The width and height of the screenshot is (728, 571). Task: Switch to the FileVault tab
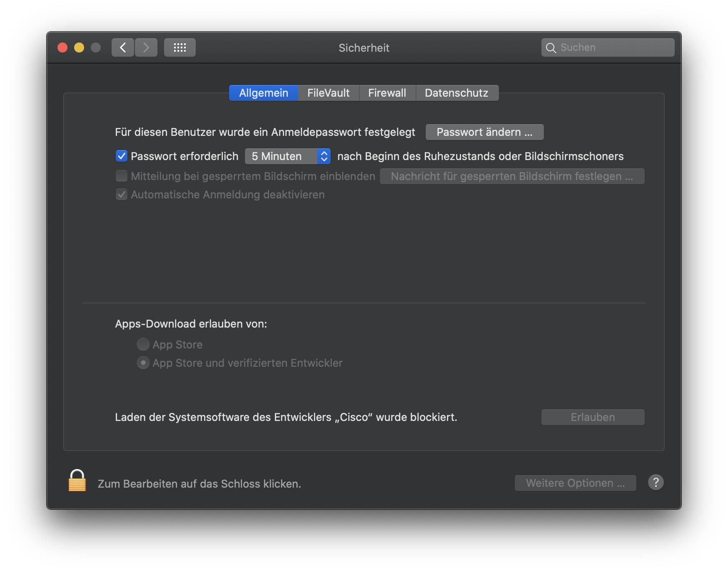(328, 93)
